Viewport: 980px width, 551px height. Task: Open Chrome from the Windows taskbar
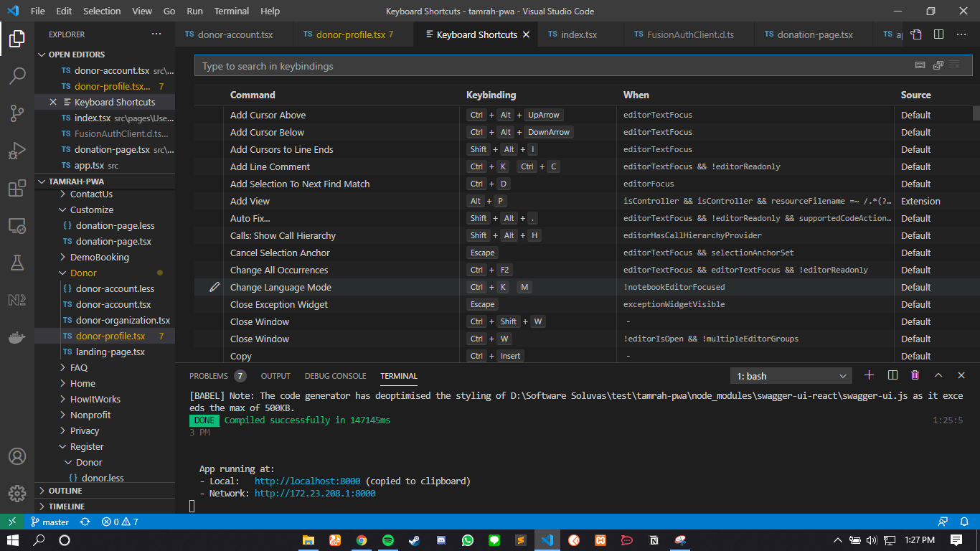pos(361,540)
